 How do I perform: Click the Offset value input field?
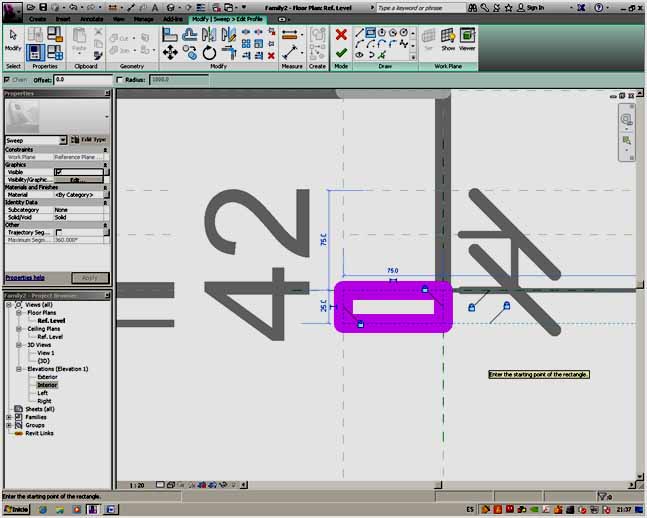[x=82, y=79]
